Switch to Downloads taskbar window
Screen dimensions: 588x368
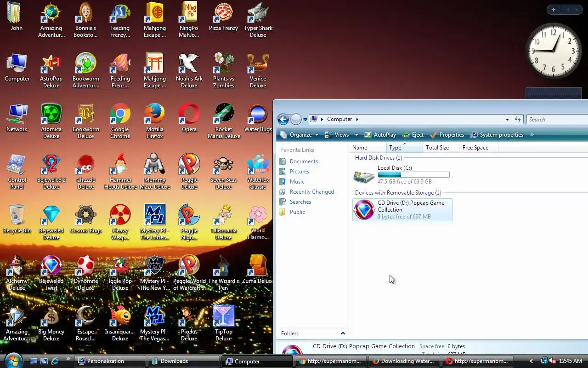tap(183, 361)
